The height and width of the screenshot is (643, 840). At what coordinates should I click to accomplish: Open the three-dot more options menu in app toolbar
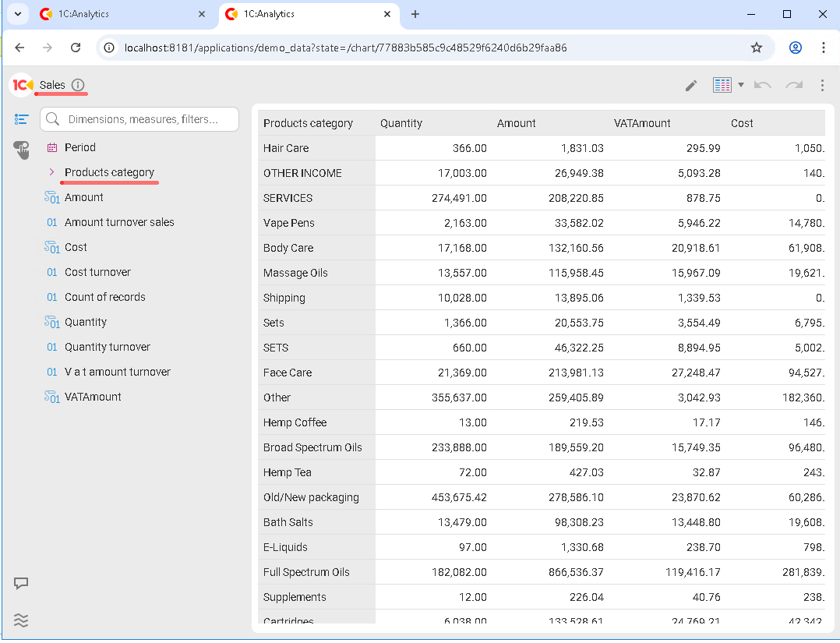tap(822, 85)
